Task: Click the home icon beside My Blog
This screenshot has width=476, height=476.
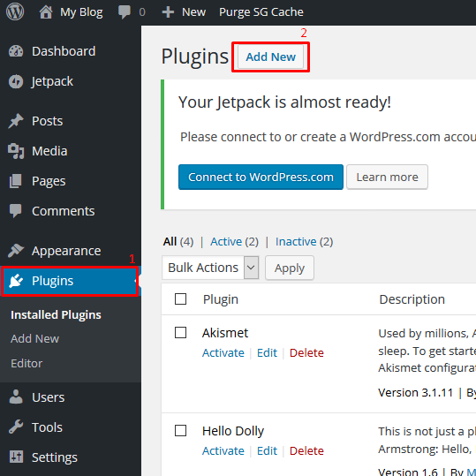Action: point(46,12)
